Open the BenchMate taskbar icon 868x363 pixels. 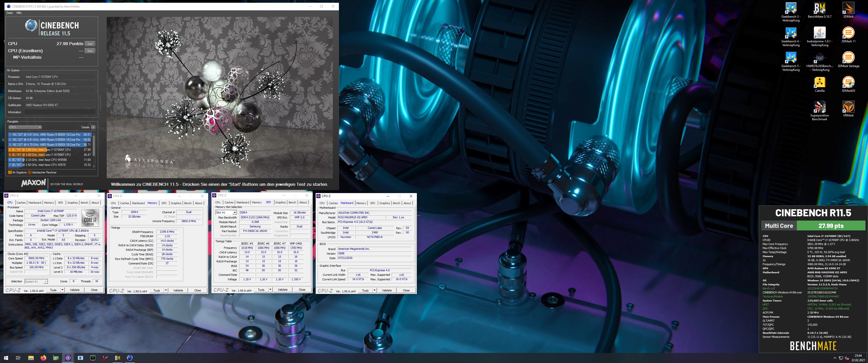coord(117,358)
